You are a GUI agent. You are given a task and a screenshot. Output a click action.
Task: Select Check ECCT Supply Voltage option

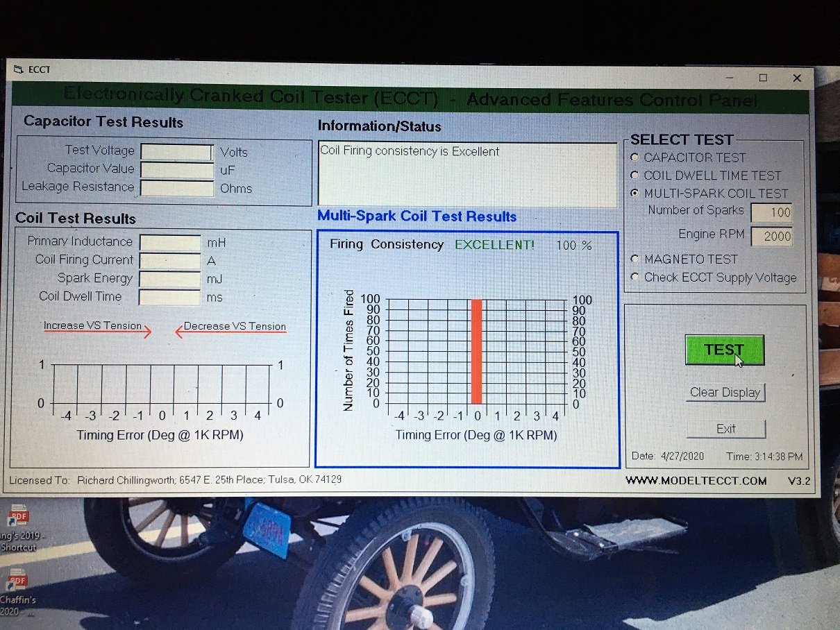[x=634, y=278]
